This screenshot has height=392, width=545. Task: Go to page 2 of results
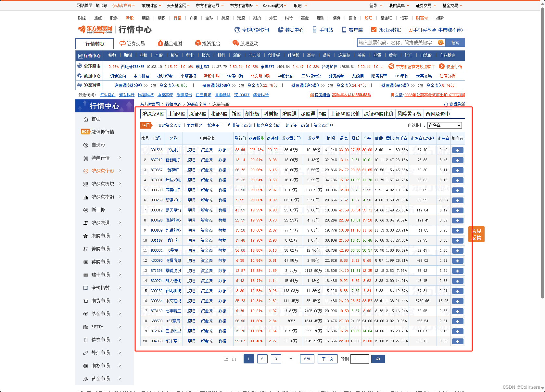[262, 359]
